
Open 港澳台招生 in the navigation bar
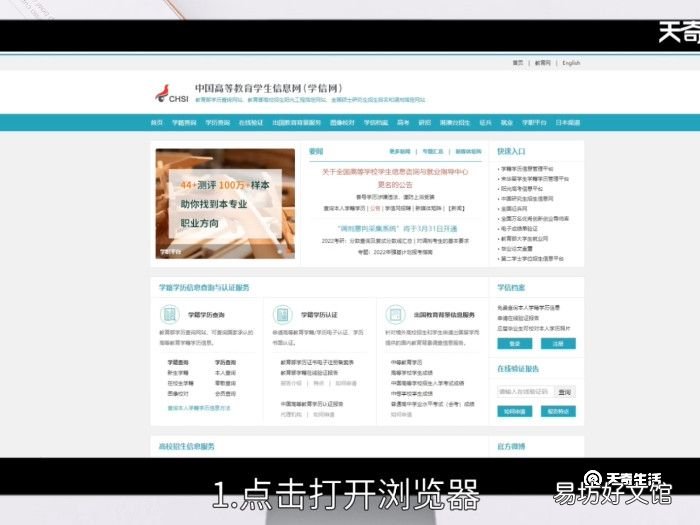455,123
